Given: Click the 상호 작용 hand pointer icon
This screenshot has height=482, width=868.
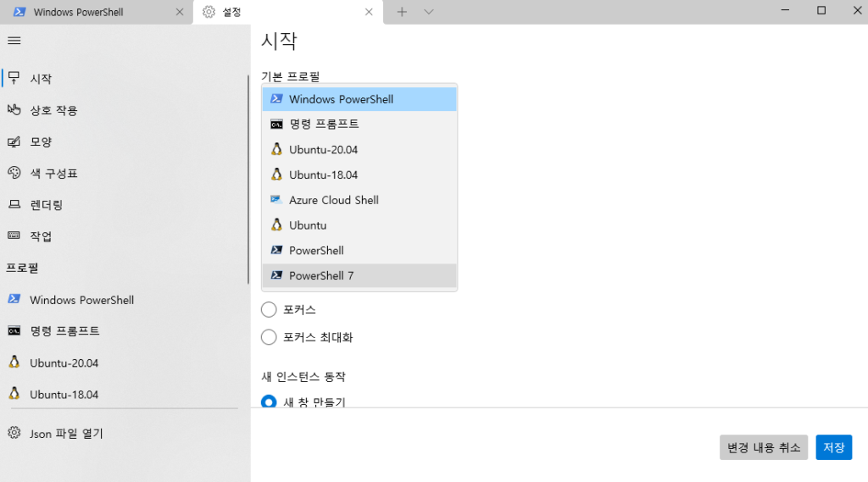Looking at the screenshot, I should [14, 109].
